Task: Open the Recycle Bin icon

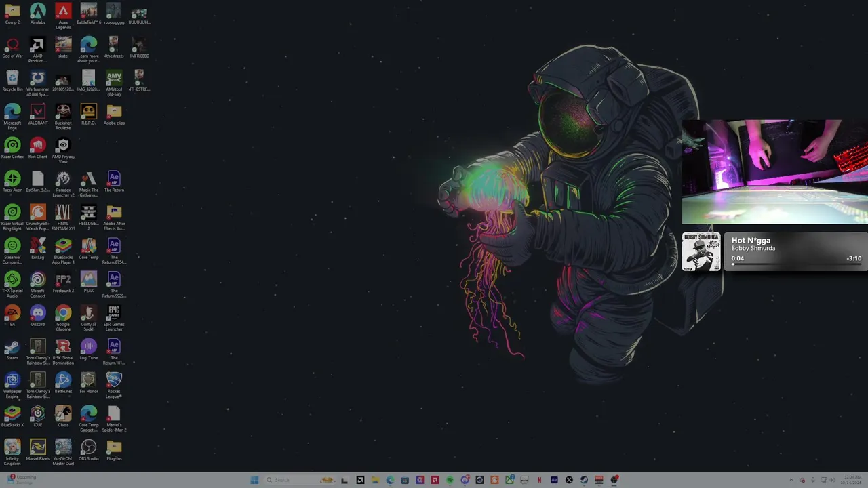Action: pyautogui.click(x=12, y=81)
